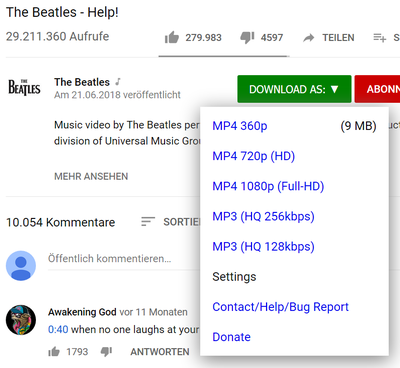Open the DOWNLOAD AS dropdown button
Image resolution: width=400 pixels, height=368 pixels.
294,89
